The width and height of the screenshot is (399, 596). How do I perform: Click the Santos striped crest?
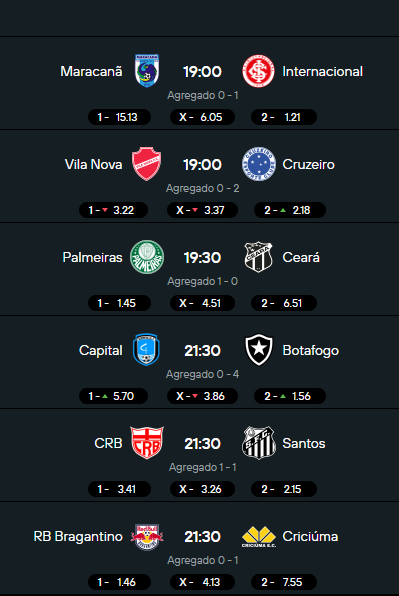[258, 443]
